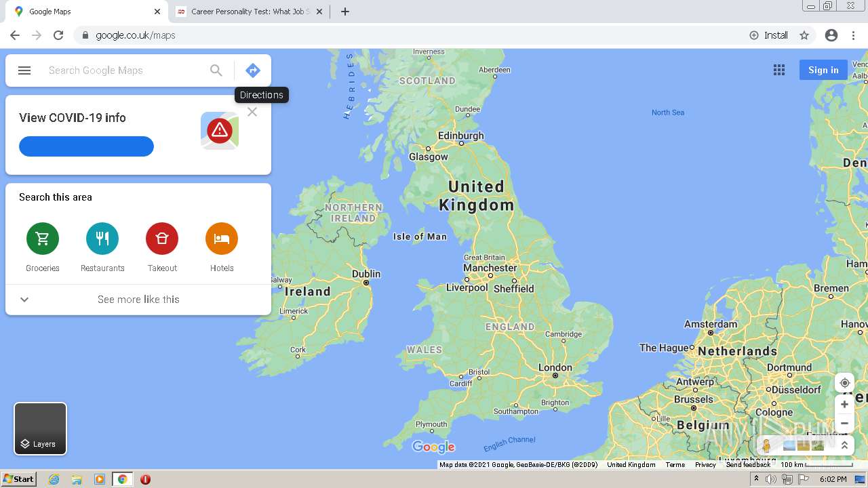This screenshot has width=868, height=488.
Task: Search for Hotels in this area
Action: (222, 247)
